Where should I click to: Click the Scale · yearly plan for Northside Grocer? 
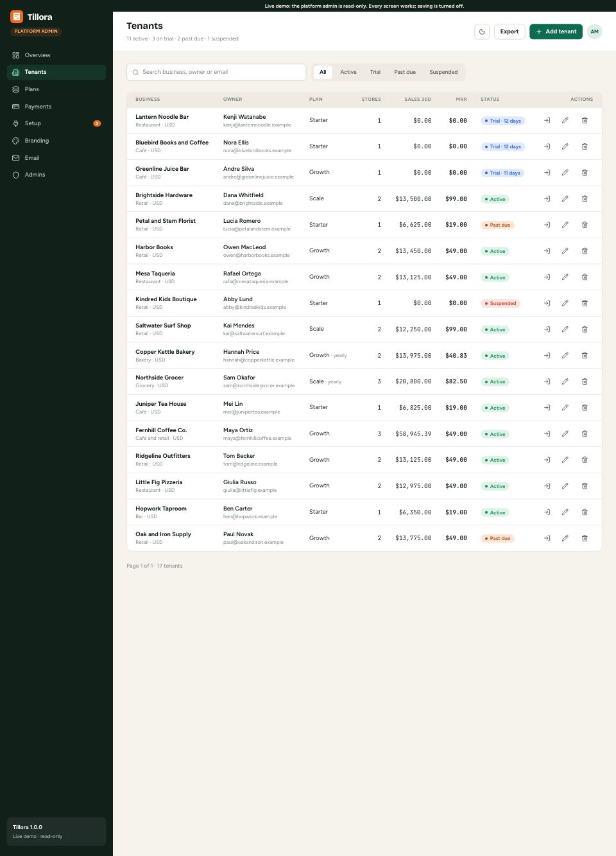(325, 381)
